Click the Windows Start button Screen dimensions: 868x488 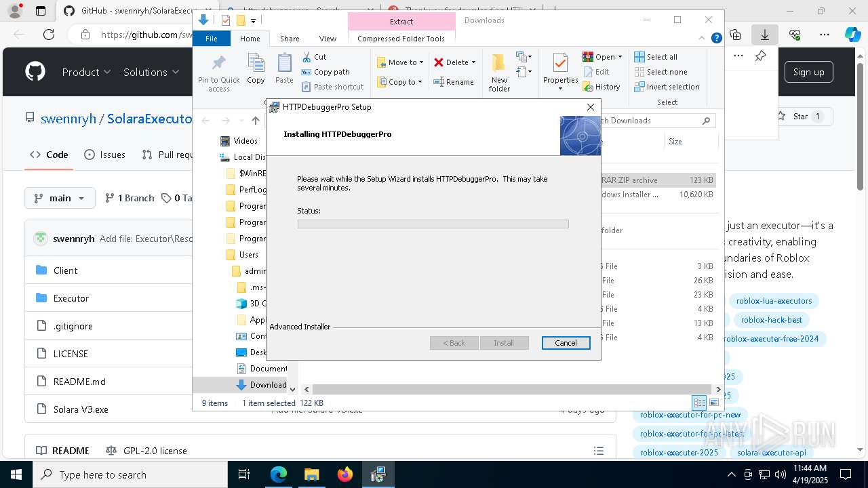(x=16, y=474)
